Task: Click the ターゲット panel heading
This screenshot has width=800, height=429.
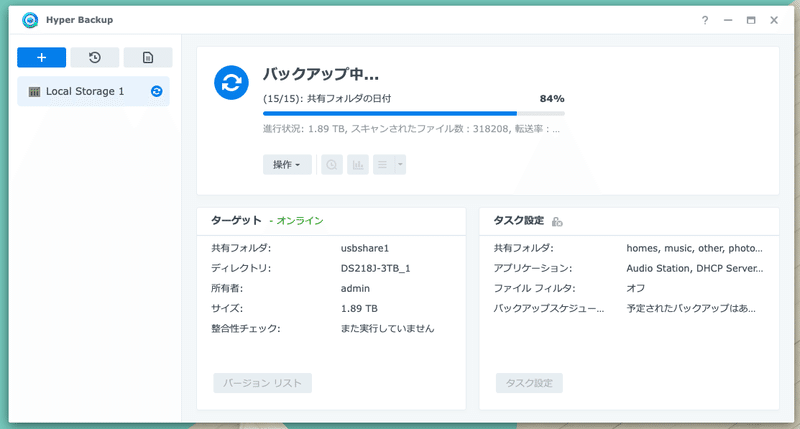Action: coord(236,220)
